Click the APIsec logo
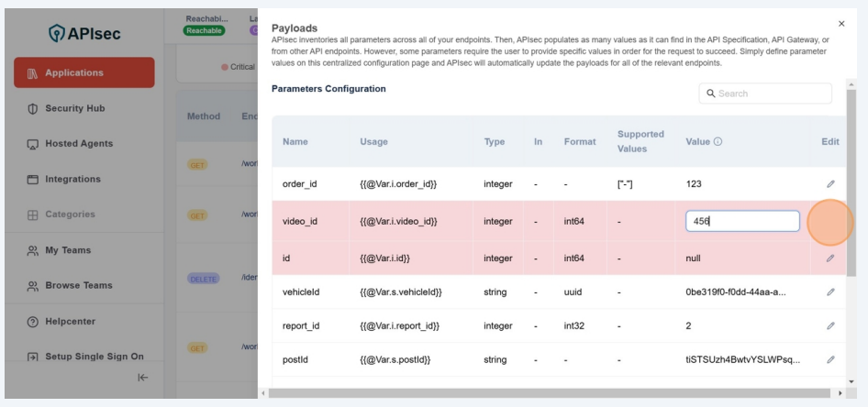 [x=84, y=33]
